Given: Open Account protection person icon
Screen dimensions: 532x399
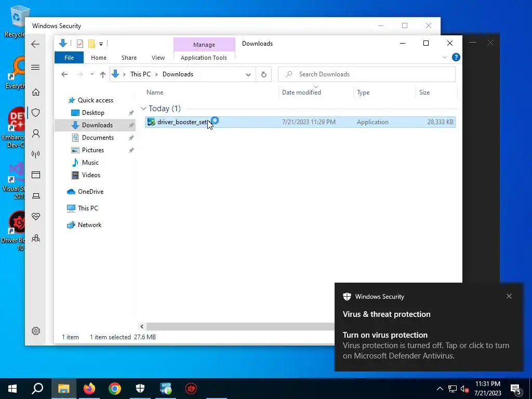Looking at the screenshot, I should coord(36,134).
